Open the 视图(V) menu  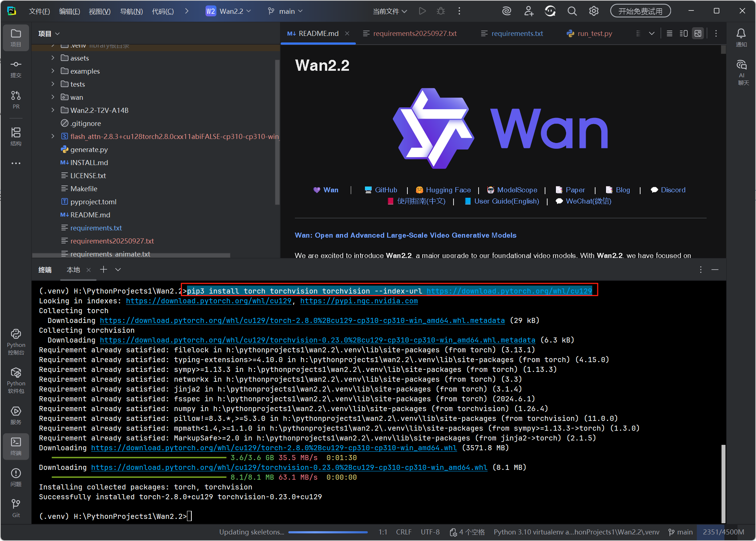point(99,11)
